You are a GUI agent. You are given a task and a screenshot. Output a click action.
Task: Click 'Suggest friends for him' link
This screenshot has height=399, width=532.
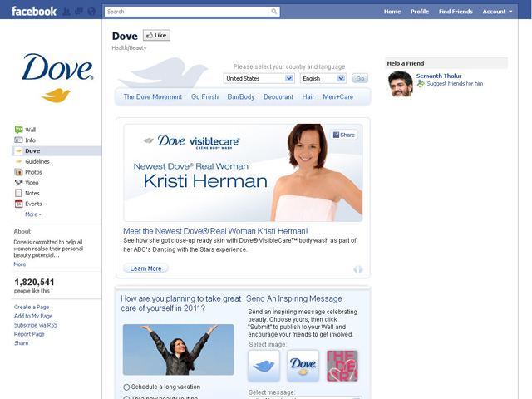point(455,83)
